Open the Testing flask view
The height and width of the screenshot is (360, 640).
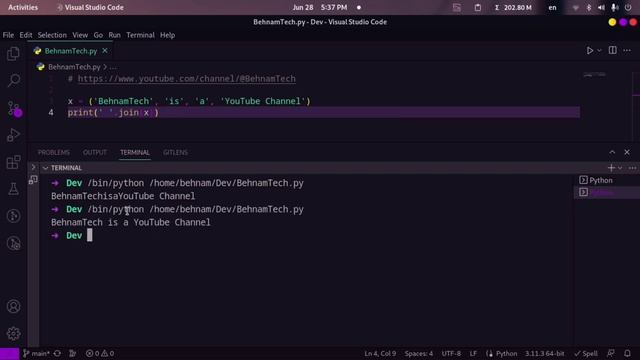(x=13, y=189)
